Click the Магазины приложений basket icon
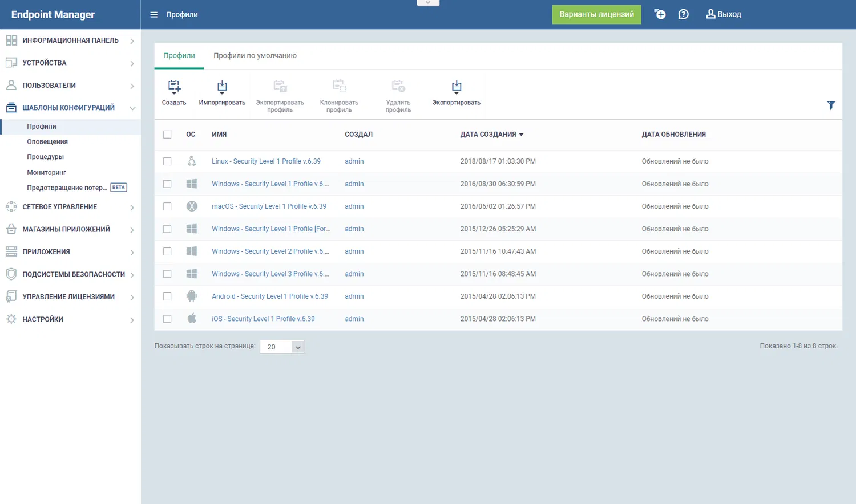The height and width of the screenshot is (504, 856). coord(11,229)
